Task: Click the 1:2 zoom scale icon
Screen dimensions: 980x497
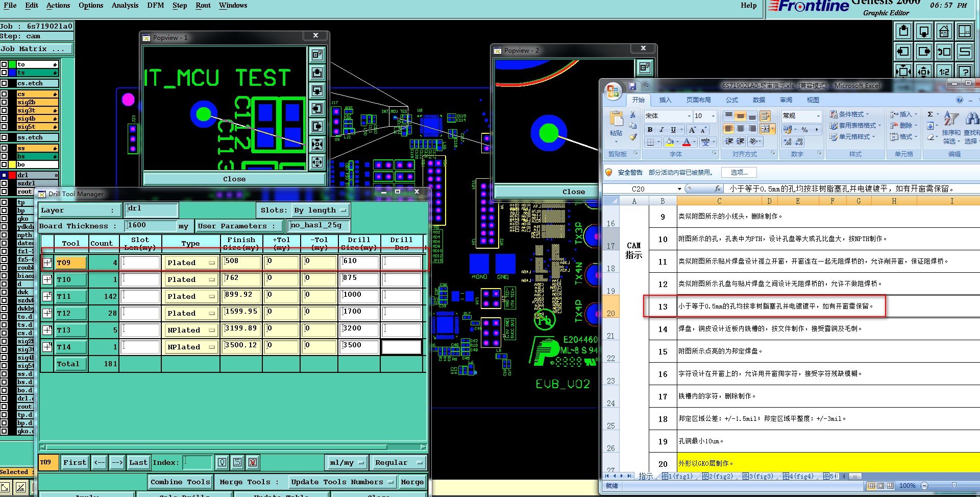Action: pyautogui.click(x=944, y=72)
